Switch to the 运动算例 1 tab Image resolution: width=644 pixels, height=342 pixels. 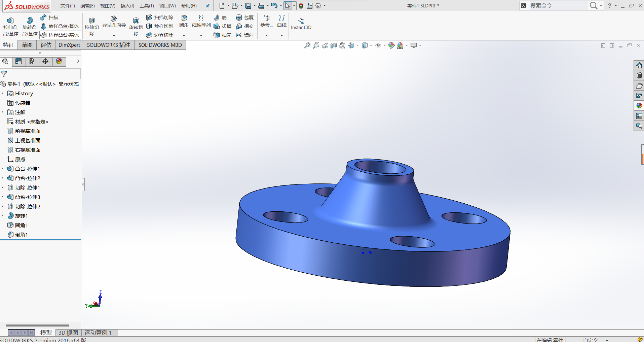click(98, 333)
